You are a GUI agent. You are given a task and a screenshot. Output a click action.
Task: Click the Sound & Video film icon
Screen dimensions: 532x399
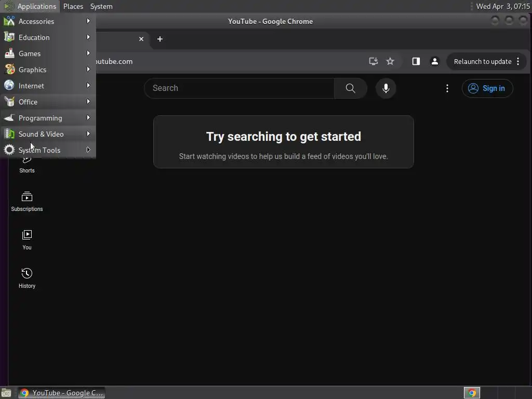[x=9, y=134]
